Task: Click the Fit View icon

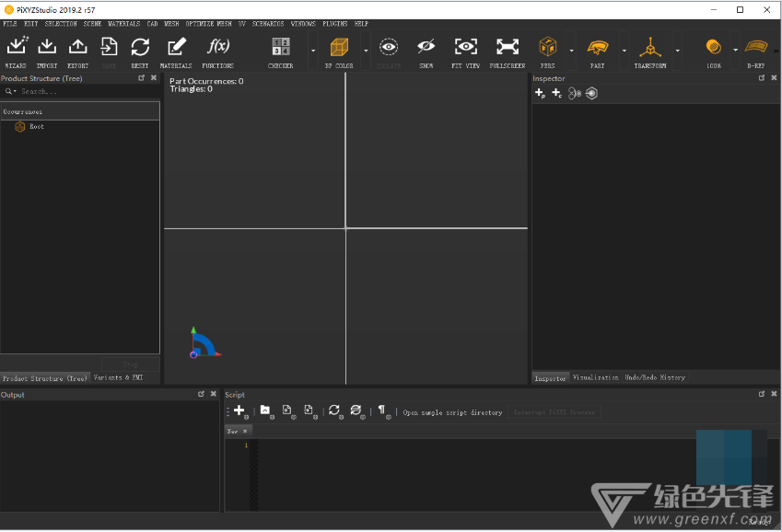Action: pyautogui.click(x=466, y=51)
